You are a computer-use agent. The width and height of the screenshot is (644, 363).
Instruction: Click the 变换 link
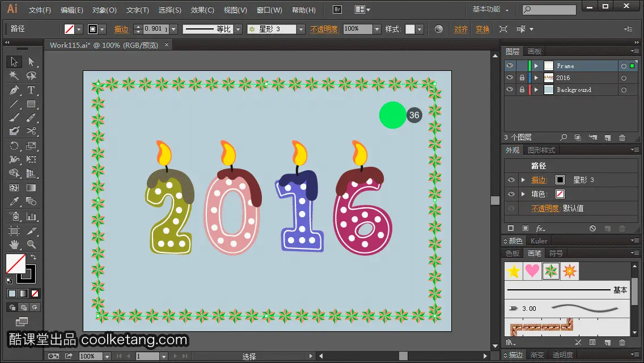[482, 29]
